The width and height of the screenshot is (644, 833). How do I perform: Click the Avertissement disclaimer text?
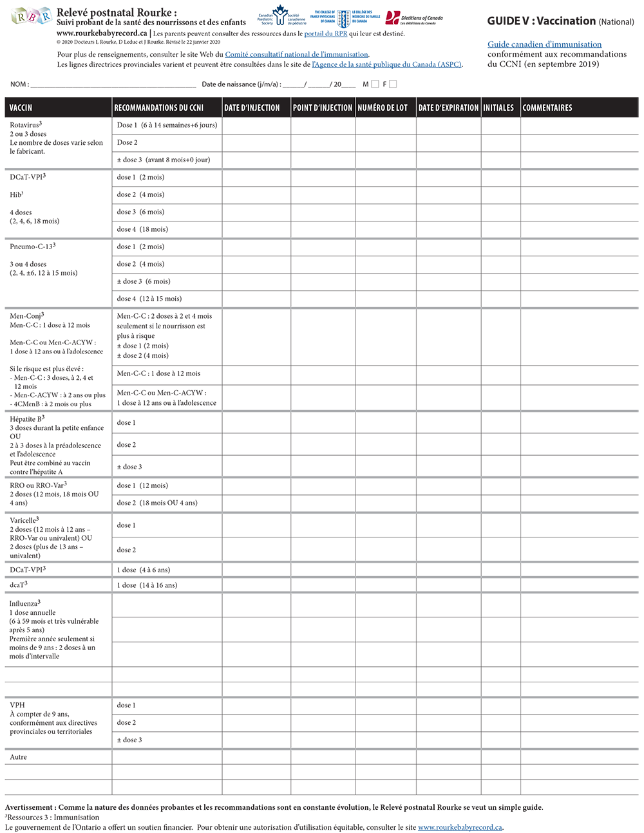[x=274, y=807]
